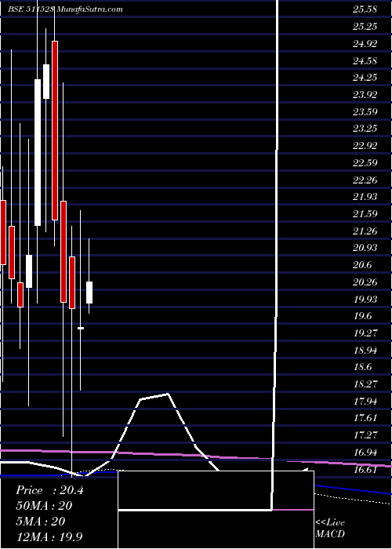Click the 21.26 price axis label
This screenshot has height=549, width=392.
(x=365, y=231)
